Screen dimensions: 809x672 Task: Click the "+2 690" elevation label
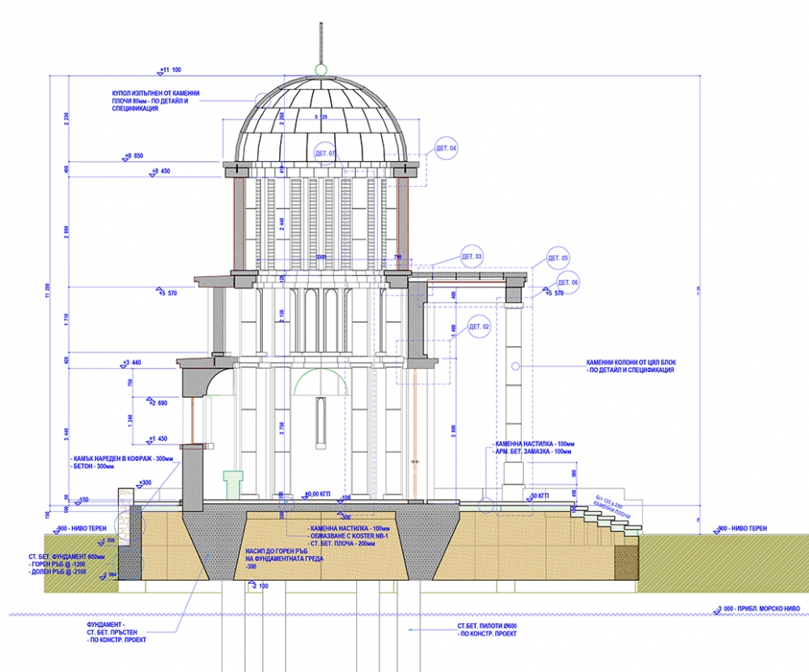point(158,403)
